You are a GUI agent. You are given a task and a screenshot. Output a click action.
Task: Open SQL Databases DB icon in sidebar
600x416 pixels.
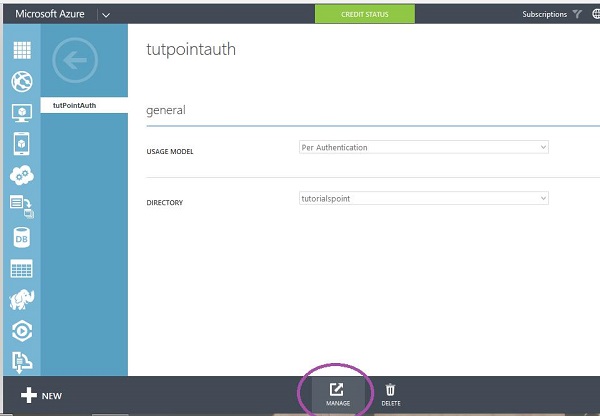[21, 237]
